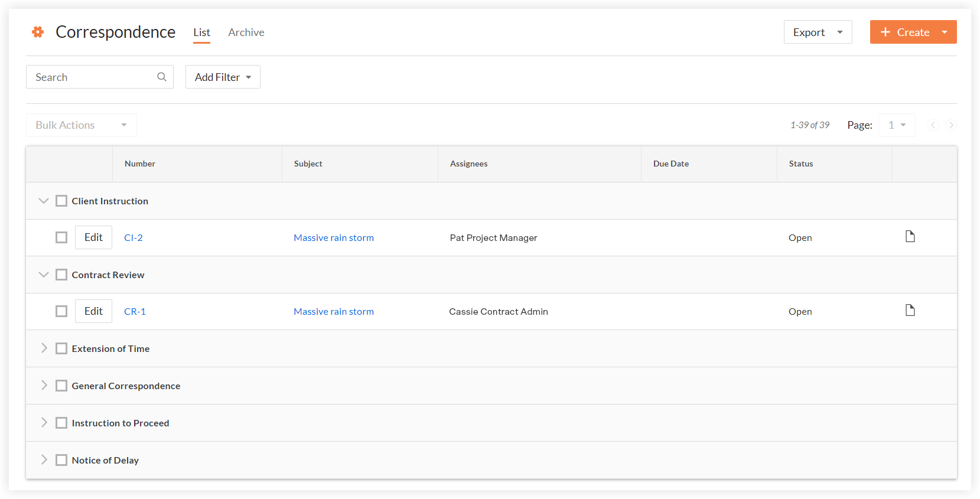The width and height of the screenshot is (980, 499).
Task: Open the Export dropdown menu
Action: pos(818,32)
